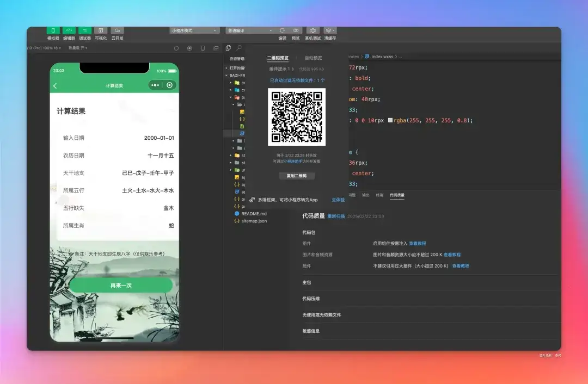Switch to the 代码质量 tab
This screenshot has height=384, width=588.
click(397, 195)
